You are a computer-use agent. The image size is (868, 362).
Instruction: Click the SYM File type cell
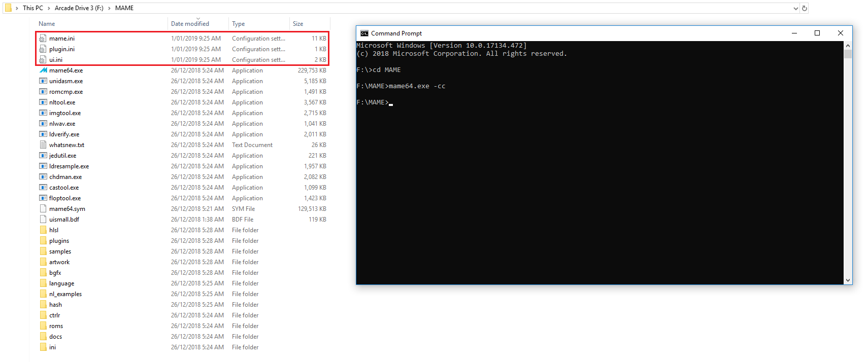(x=244, y=209)
